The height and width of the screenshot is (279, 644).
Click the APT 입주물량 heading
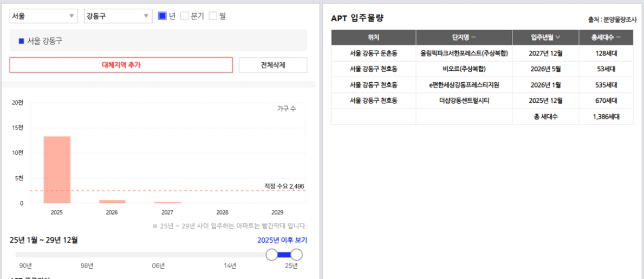[x=357, y=18]
